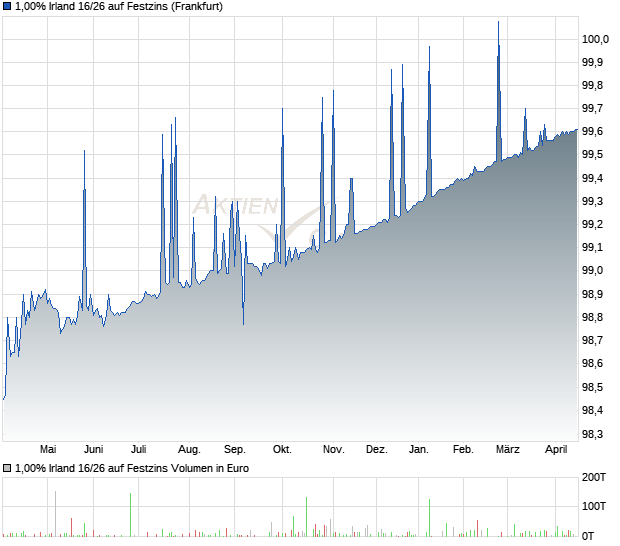
Task: Click the 100T volume axis label
Action: tap(594, 506)
